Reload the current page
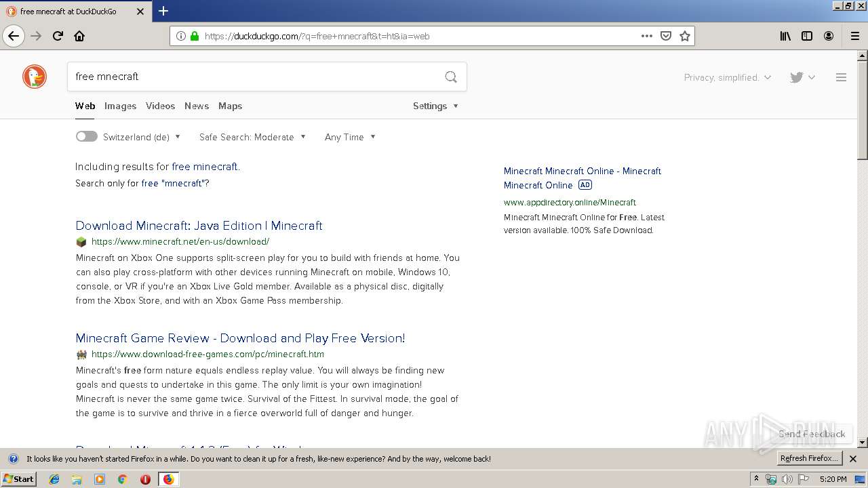Viewport: 868px width, 488px height. [58, 36]
